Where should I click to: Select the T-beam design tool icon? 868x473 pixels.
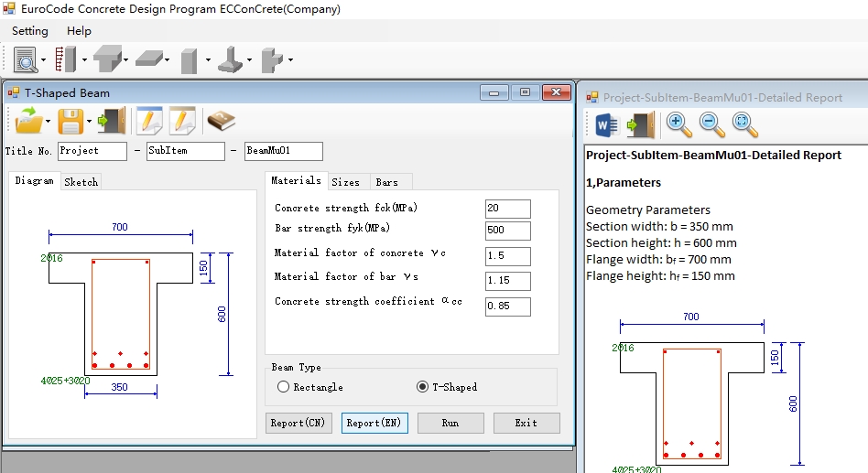point(107,59)
